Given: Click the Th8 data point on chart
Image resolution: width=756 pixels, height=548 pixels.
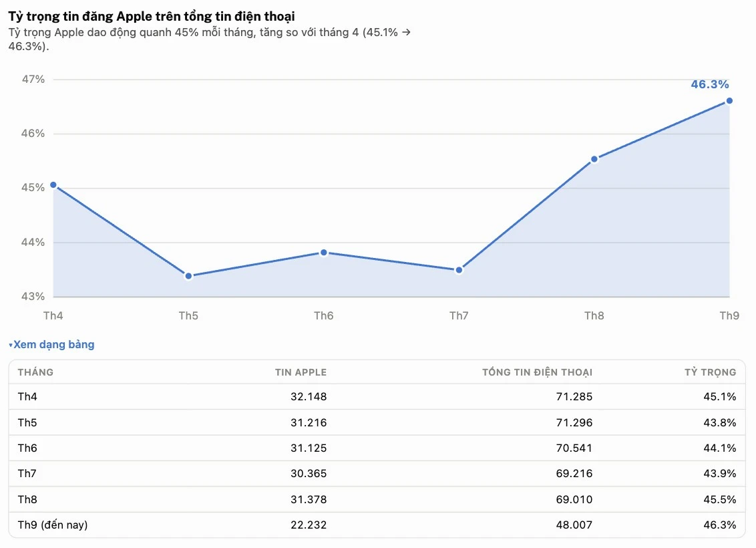Looking at the screenshot, I should (x=594, y=159).
